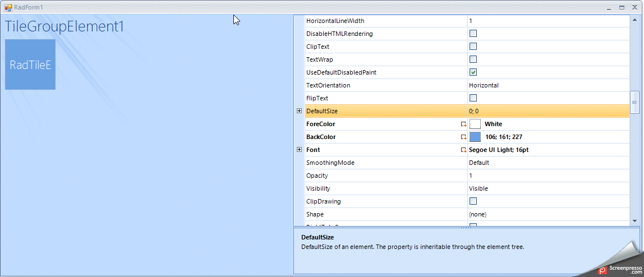Click the property grid scroll-down arrow
Viewport: 644px width, 277px height.
tap(634, 221)
